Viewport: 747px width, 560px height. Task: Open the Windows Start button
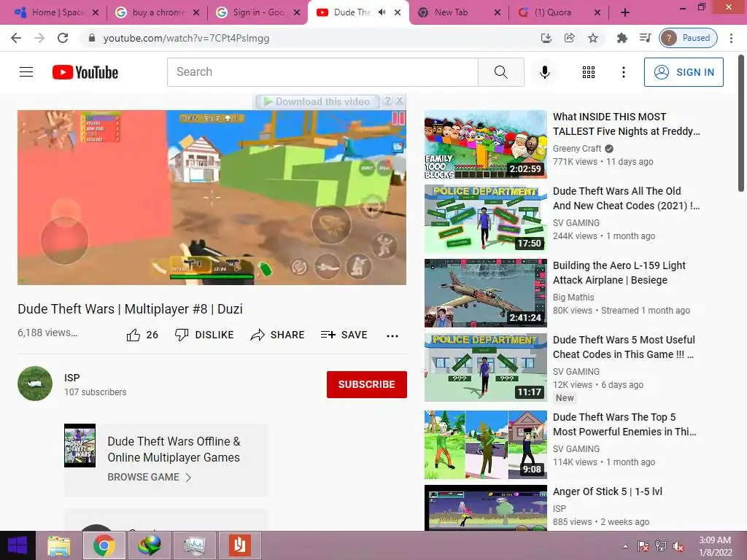(x=18, y=545)
